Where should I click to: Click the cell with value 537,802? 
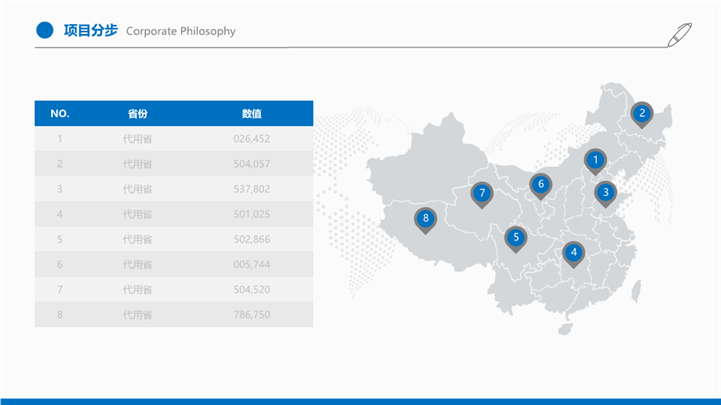tap(252, 189)
